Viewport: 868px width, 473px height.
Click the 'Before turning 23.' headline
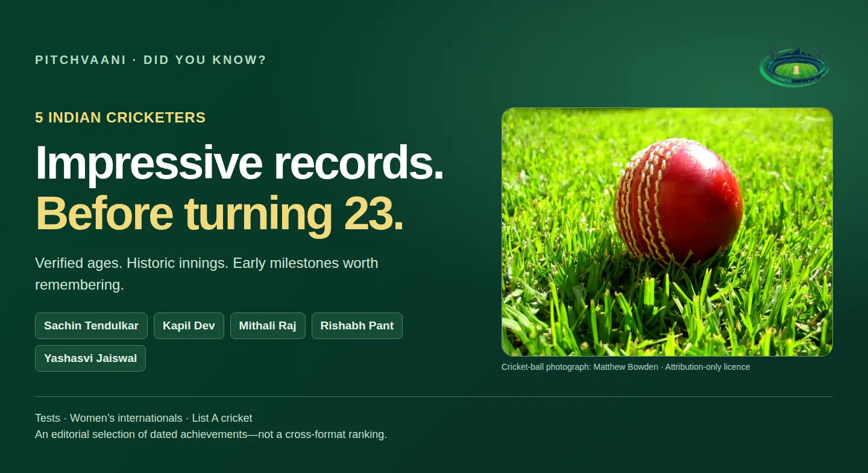[219, 214]
